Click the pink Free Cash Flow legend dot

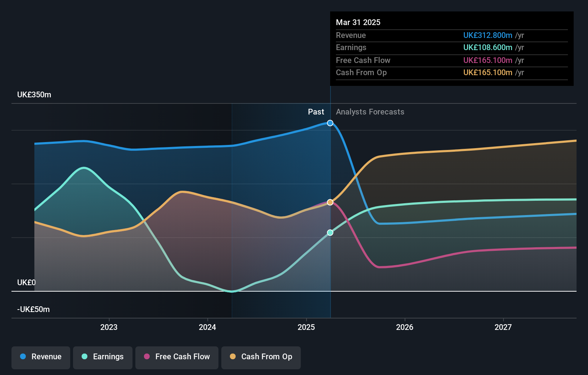(146, 357)
